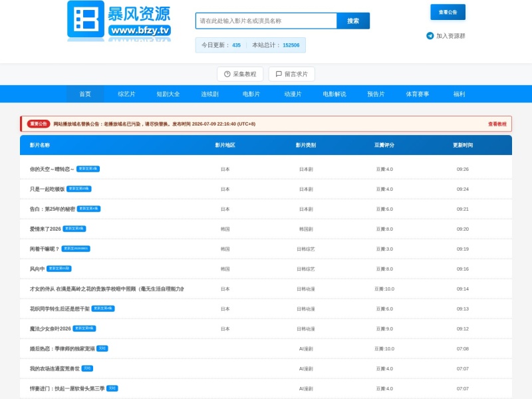
Task: Click the announcement text about 网站播放域名替换公告
Action: [154, 124]
